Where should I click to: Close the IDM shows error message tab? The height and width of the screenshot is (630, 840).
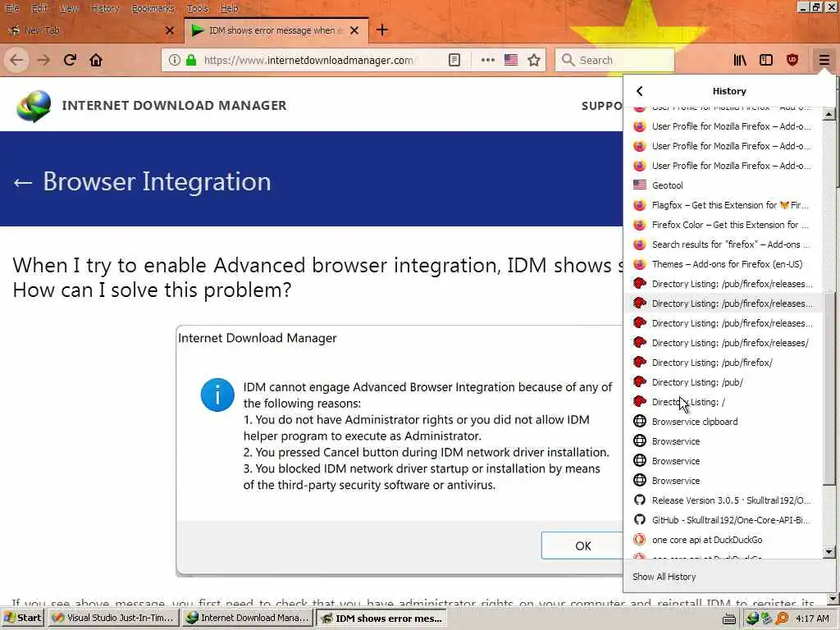click(354, 30)
